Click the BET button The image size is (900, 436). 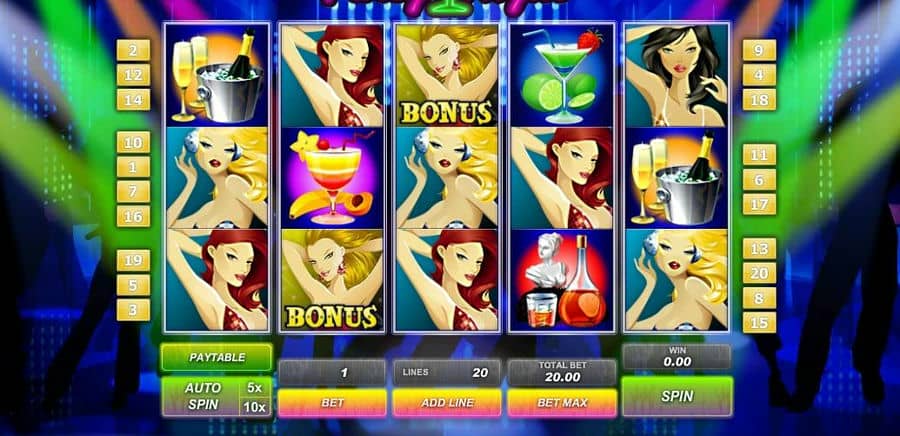click(332, 403)
